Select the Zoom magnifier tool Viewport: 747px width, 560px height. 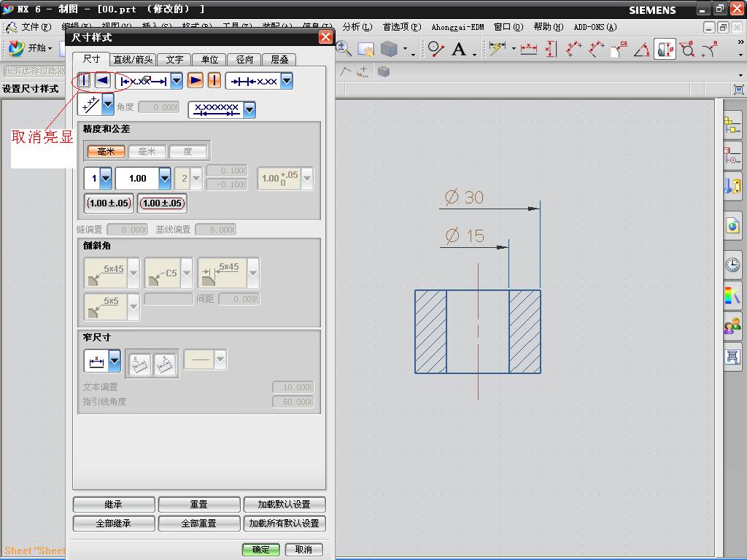click(343, 48)
